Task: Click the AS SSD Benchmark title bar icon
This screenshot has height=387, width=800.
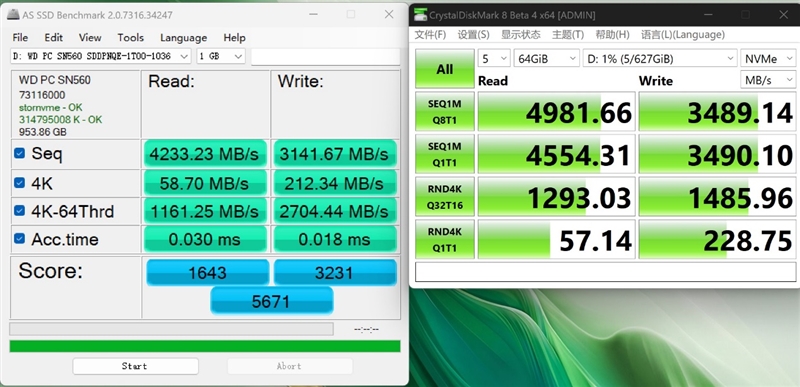Action: coord(13,15)
